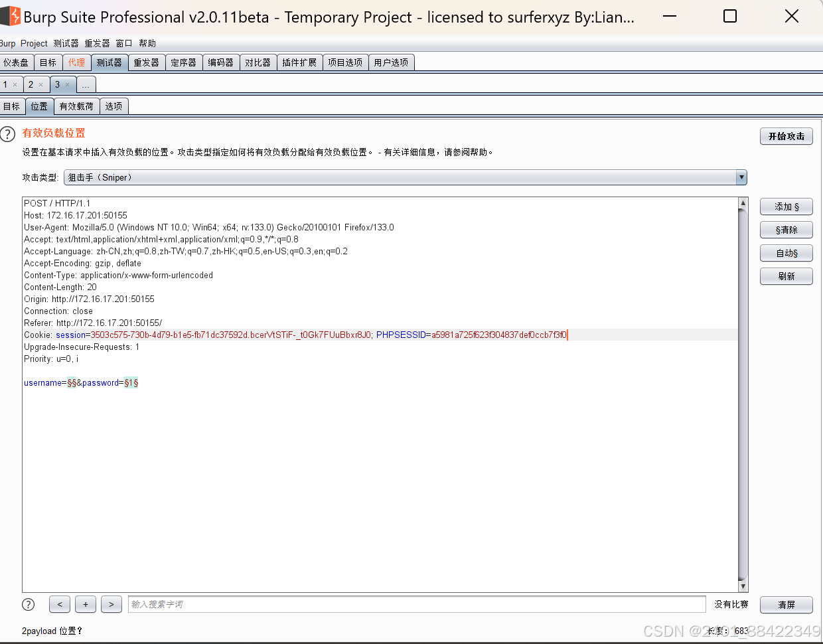This screenshot has height=644, width=823.
Task: Click the 清屏 button
Action: coord(786,605)
